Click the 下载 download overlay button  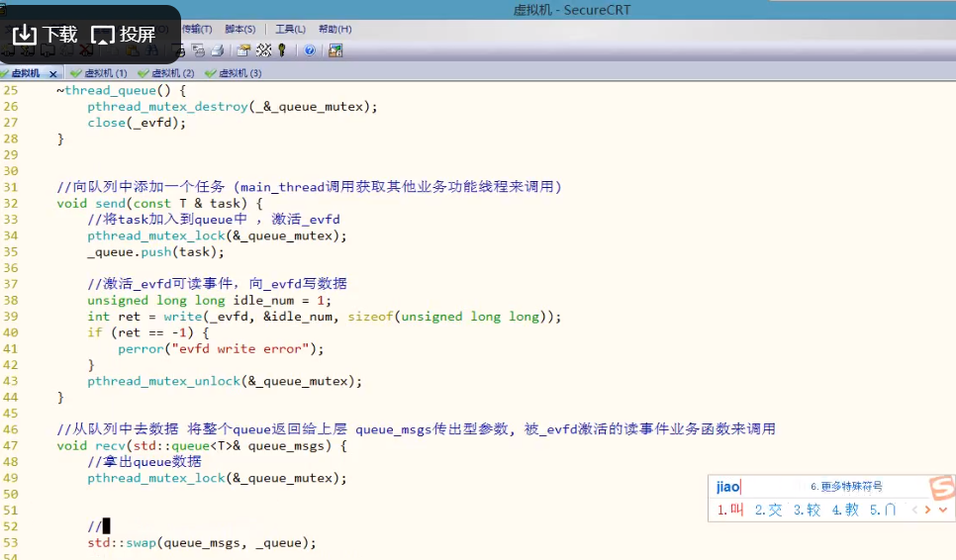click(46, 34)
